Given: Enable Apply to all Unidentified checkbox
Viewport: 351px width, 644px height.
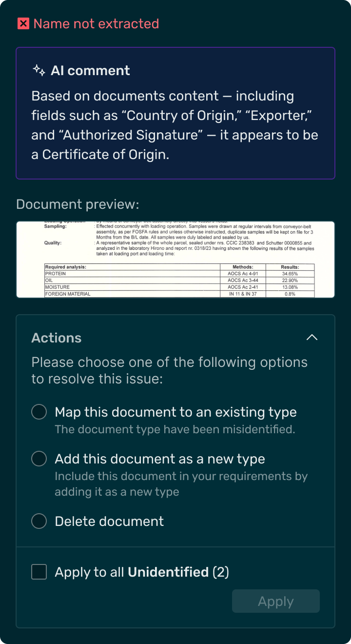Looking at the screenshot, I should click(x=39, y=572).
